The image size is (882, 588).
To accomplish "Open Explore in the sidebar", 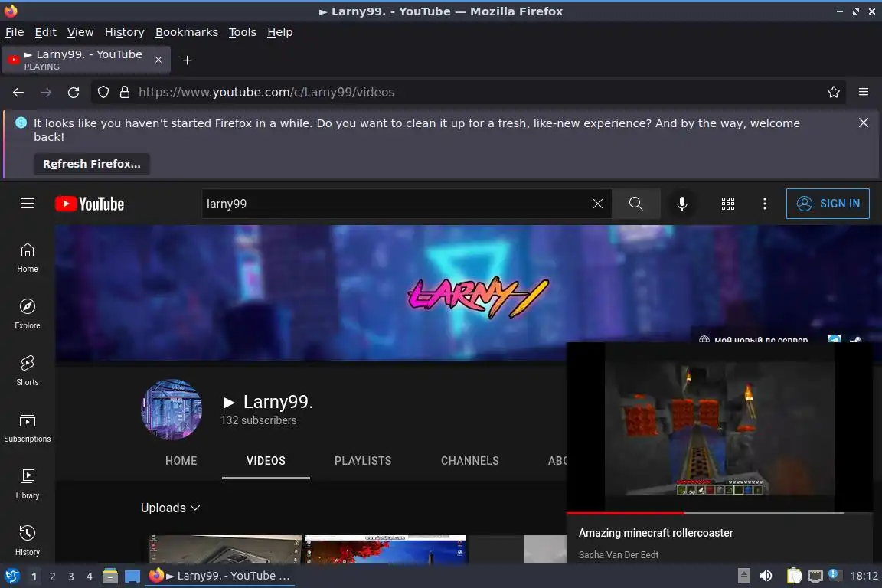I will (x=28, y=314).
